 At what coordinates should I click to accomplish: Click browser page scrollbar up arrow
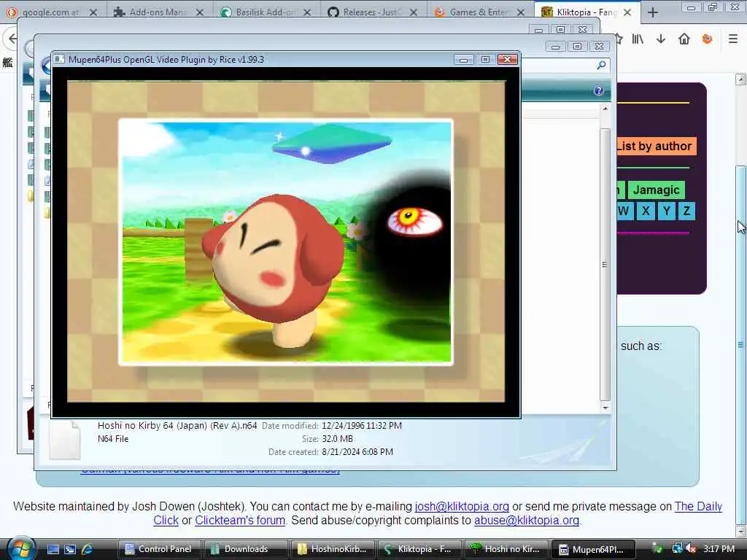[x=741, y=79]
